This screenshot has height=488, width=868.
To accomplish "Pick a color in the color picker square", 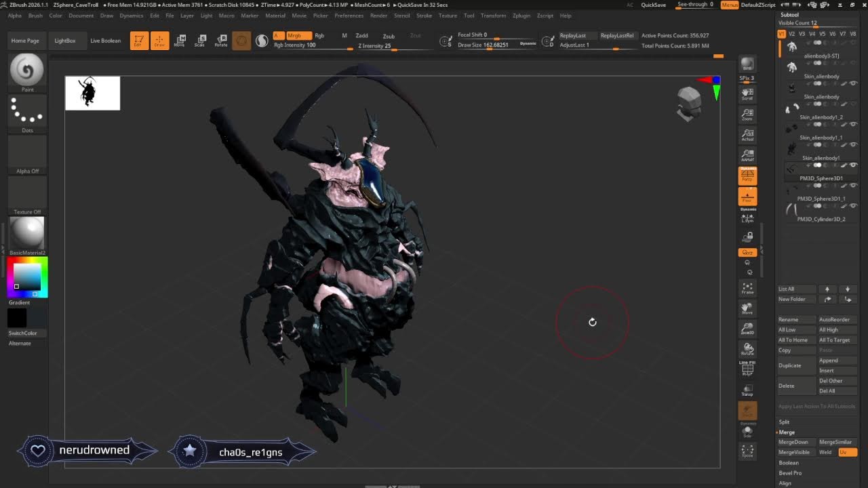I will click(27, 277).
